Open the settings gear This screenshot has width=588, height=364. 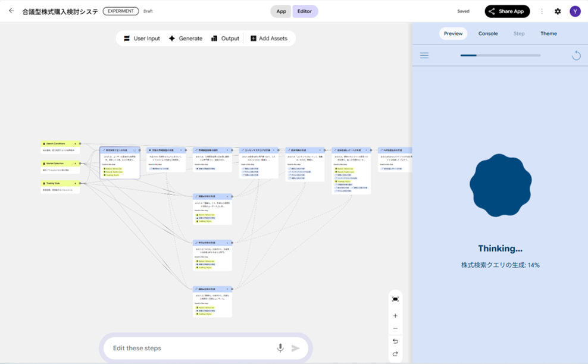click(x=558, y=11)
